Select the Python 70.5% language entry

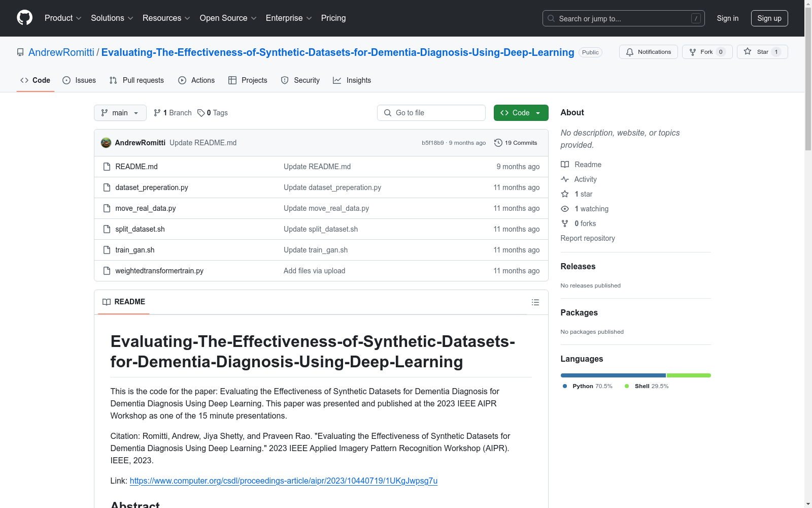click(x=588, y=386)
